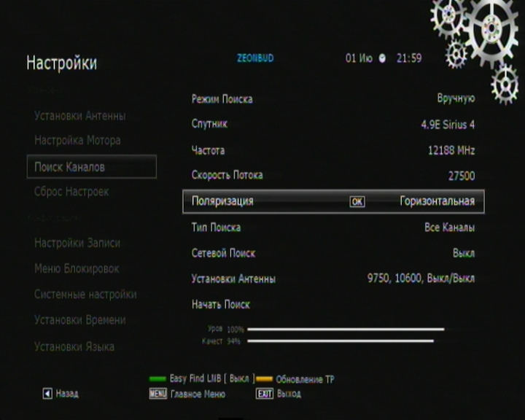Click the MENU icon for Главное Меню

point(157,394)
